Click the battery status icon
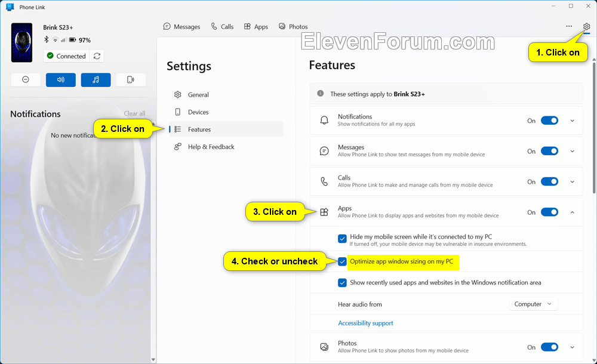 tap(72, 39)
